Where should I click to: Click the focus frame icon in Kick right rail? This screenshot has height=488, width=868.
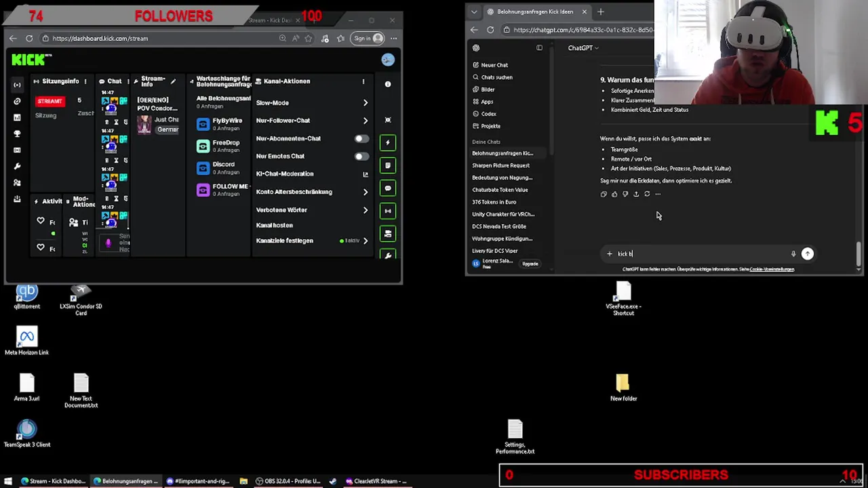[388, 120]
